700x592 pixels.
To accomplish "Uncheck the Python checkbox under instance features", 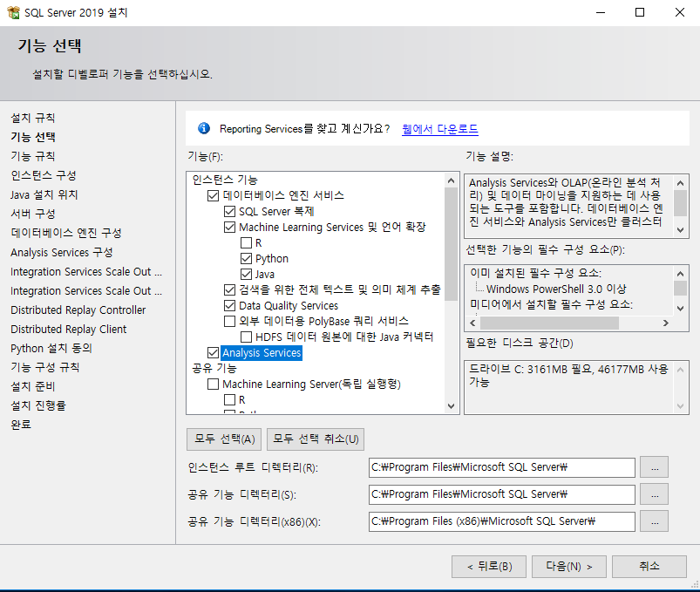I will (x=246, y=258).
